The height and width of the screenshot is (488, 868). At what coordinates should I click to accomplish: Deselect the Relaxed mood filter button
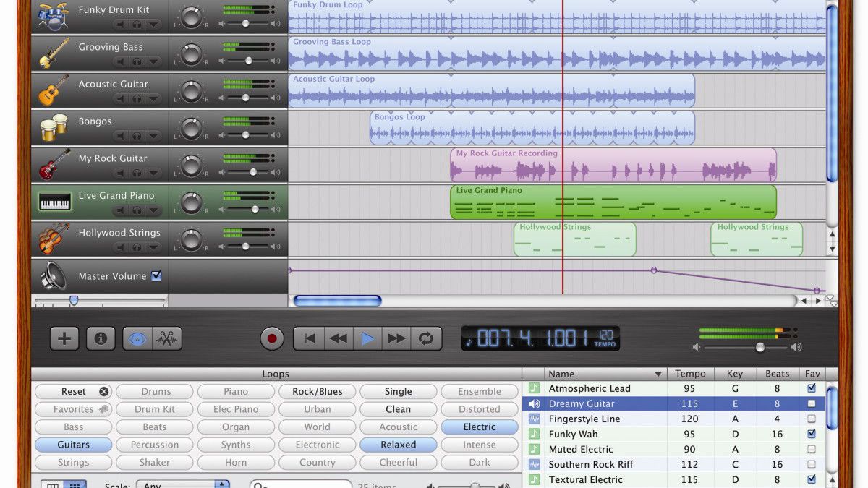(x=398, y=445)
